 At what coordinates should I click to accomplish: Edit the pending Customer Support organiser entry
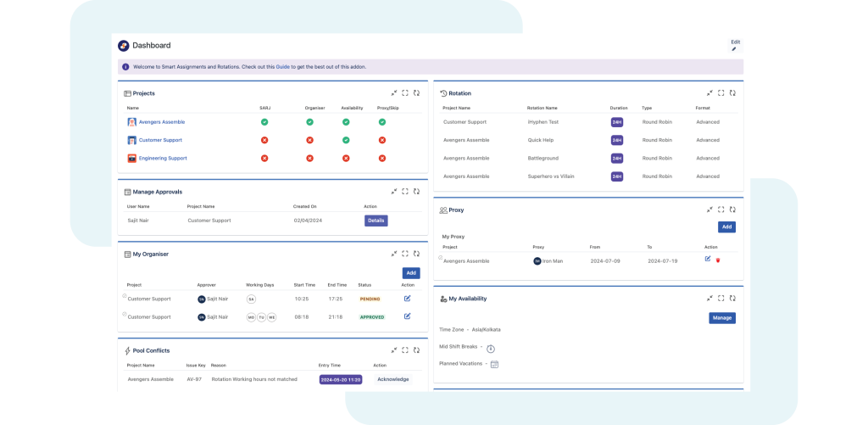[x=408, y=299]
